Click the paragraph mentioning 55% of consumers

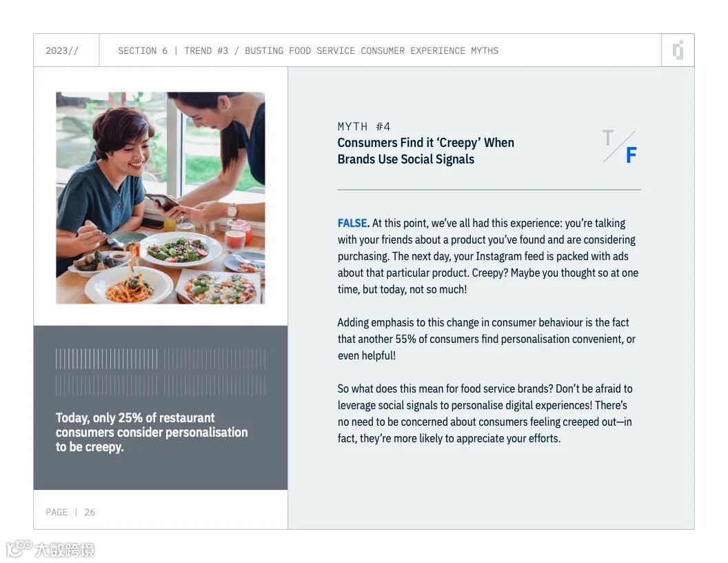click(x=486, y=339)
